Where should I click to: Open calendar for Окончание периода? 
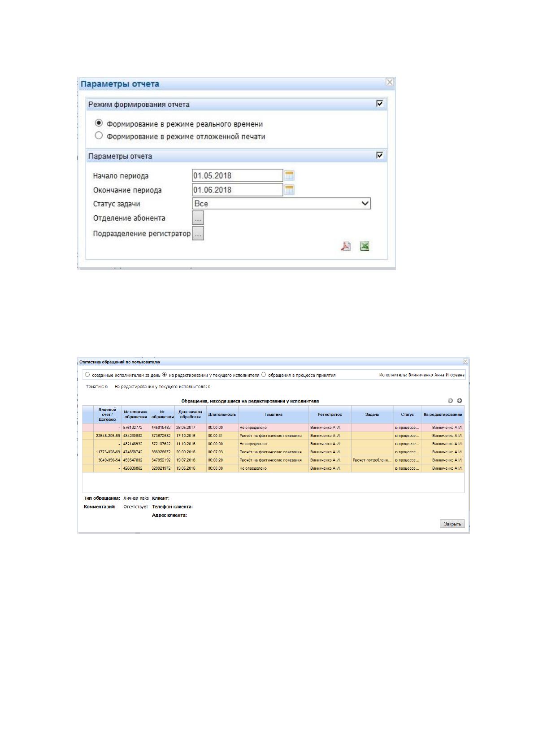click(x=290, y=190)
